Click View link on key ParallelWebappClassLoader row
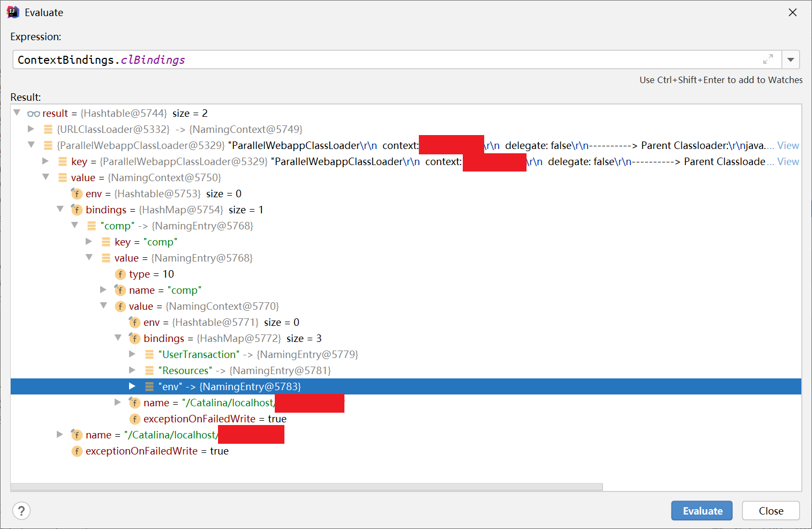Image resolution: width=812 pixels, height=529 pixels. 788,161
